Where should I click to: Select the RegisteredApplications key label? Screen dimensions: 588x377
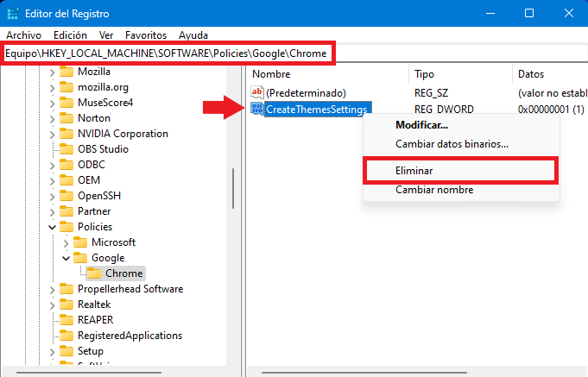pyautogui.click(x=130, y=336)
